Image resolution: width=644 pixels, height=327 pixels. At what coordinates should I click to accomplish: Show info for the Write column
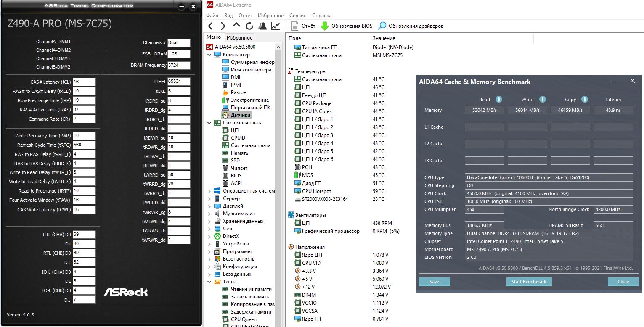point(542,100)
